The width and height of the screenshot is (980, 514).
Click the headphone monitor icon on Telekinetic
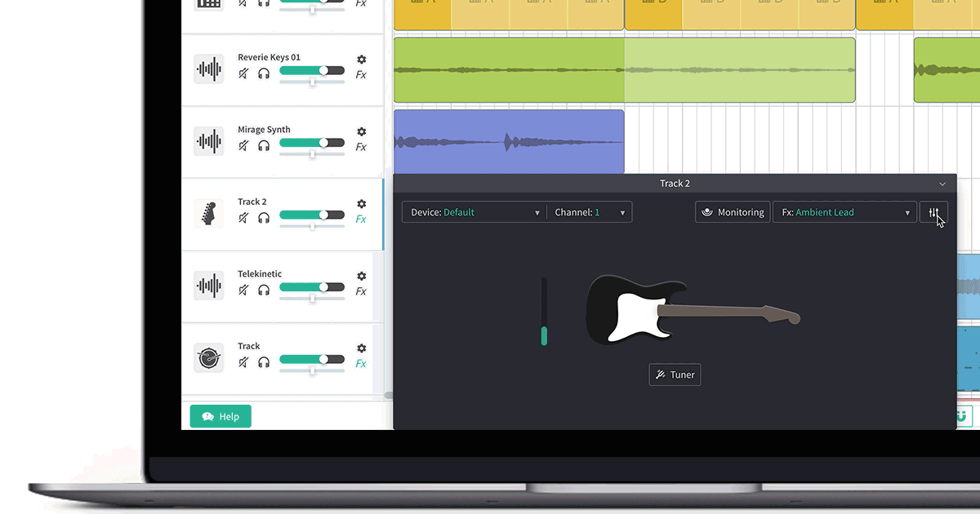(264, 287)
